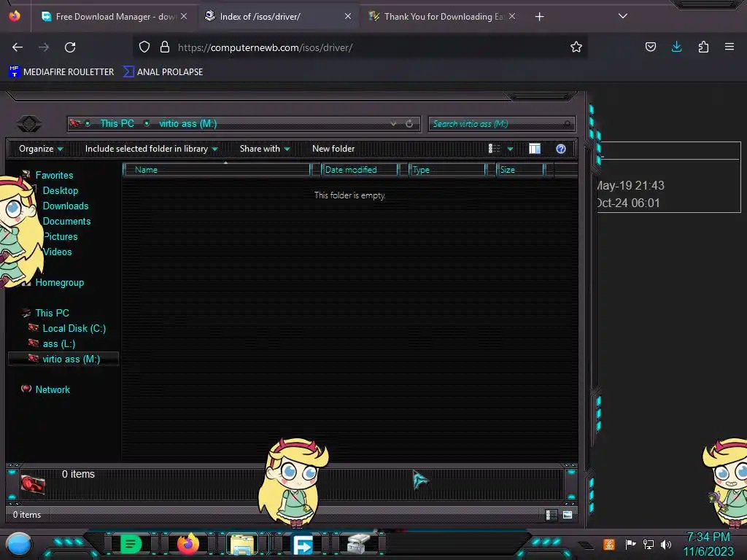747x560 pixels.
Task: Sort by Date modified column
Action: (x=360, y=170)
